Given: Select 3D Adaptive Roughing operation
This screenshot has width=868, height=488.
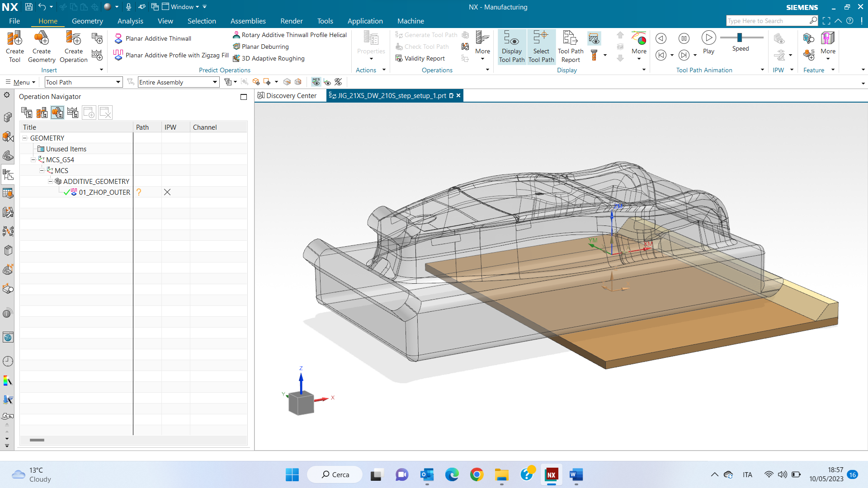Looking at the screenshot, I should (273, 58).
